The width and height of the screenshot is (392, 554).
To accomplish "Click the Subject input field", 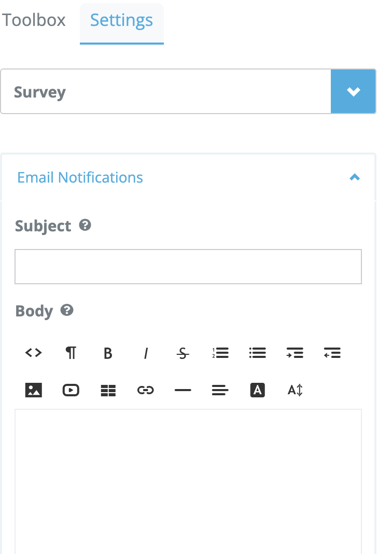I will [188, 267].
